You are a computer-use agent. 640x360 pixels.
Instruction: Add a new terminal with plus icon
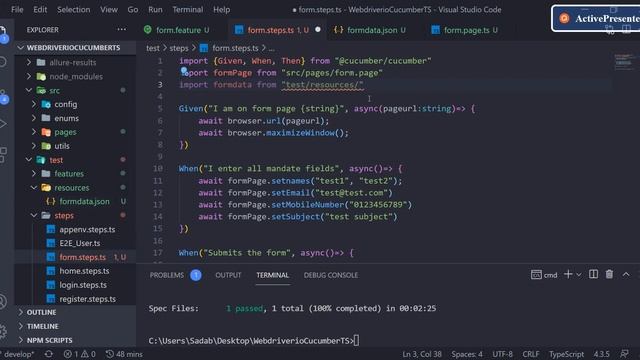coord(568,274)
